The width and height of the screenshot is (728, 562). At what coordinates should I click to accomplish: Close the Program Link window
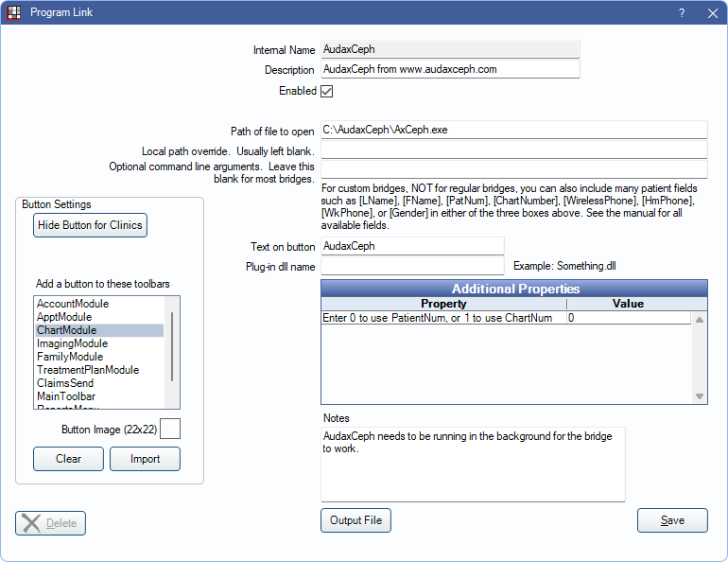pyautogui.click(x=712, y=13)
